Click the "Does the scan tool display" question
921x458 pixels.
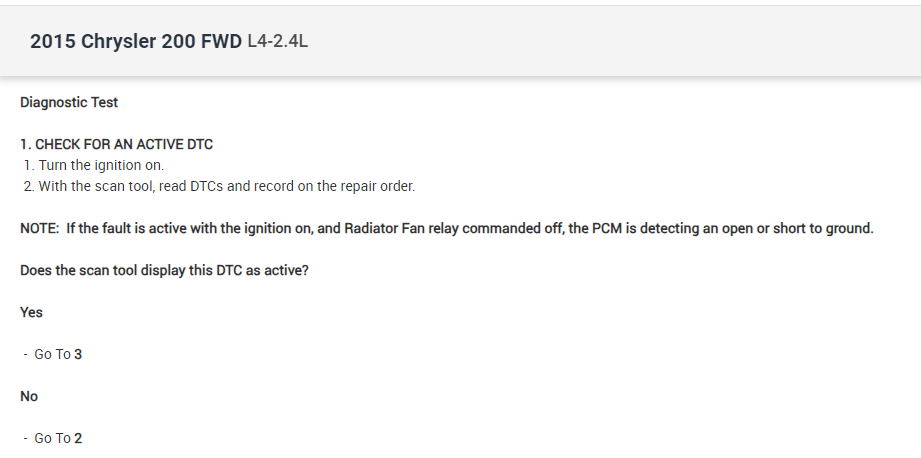(x=164, y=270)
